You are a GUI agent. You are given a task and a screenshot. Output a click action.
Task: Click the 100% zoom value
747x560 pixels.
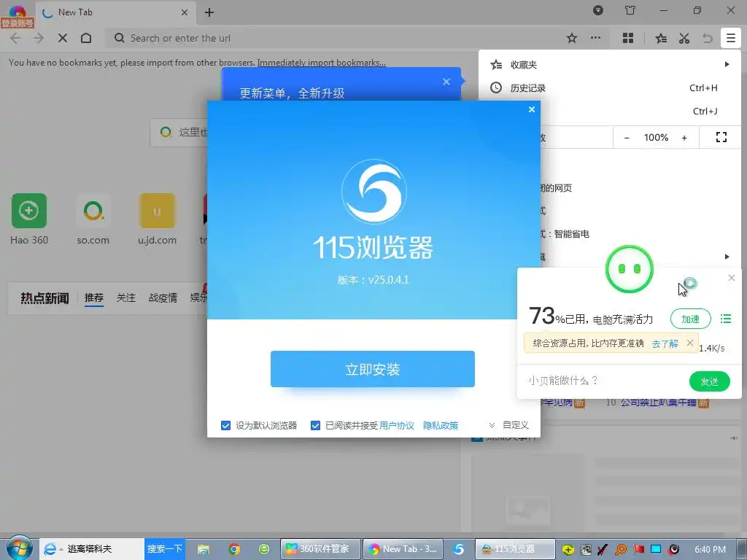pyautogui.click(x=656, y=138)
